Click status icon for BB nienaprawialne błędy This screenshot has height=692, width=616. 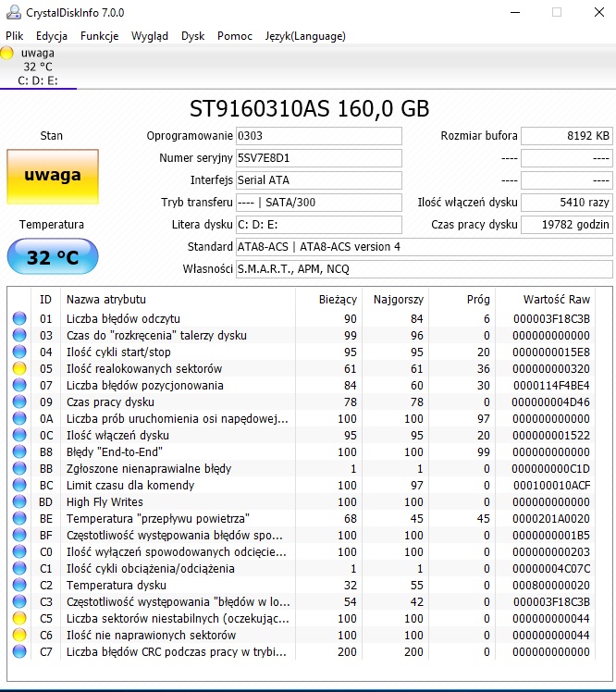click(x=19, y=468)
